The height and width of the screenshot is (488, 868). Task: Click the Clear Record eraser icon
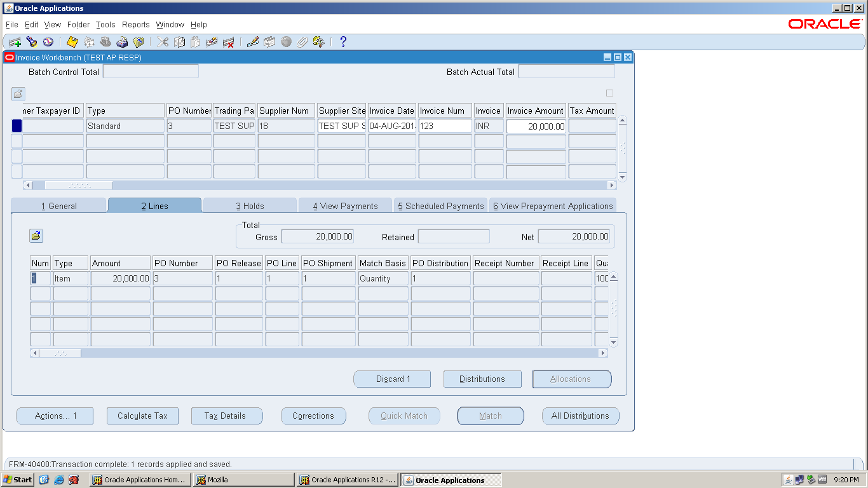(212, 42)
